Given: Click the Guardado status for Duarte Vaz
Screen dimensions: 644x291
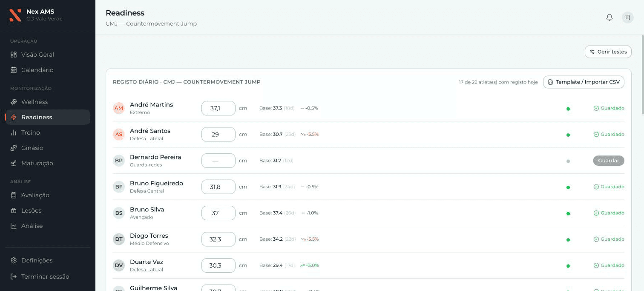Looking at the screenshot, I should click(x=609, y=265).
